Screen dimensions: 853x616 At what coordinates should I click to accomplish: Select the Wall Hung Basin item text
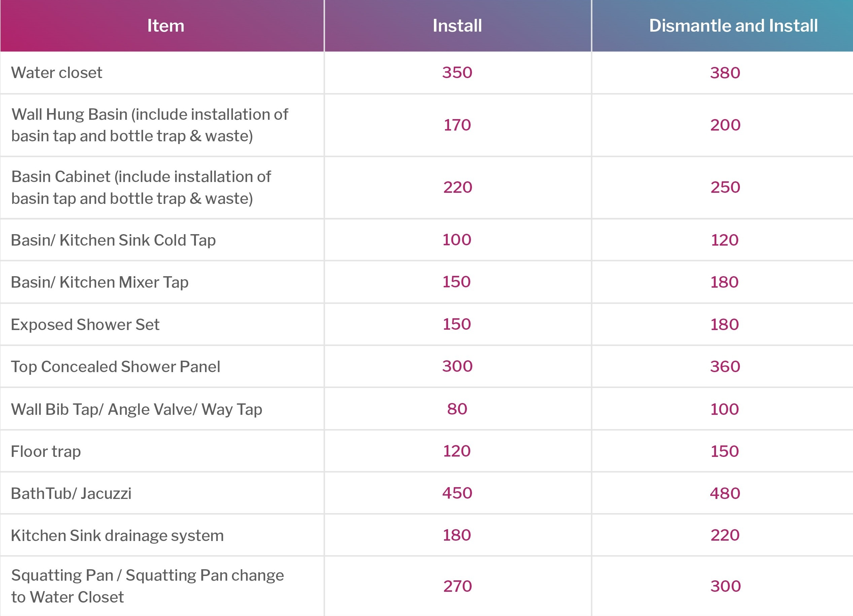pyautogui.click(x=150, y=125)
